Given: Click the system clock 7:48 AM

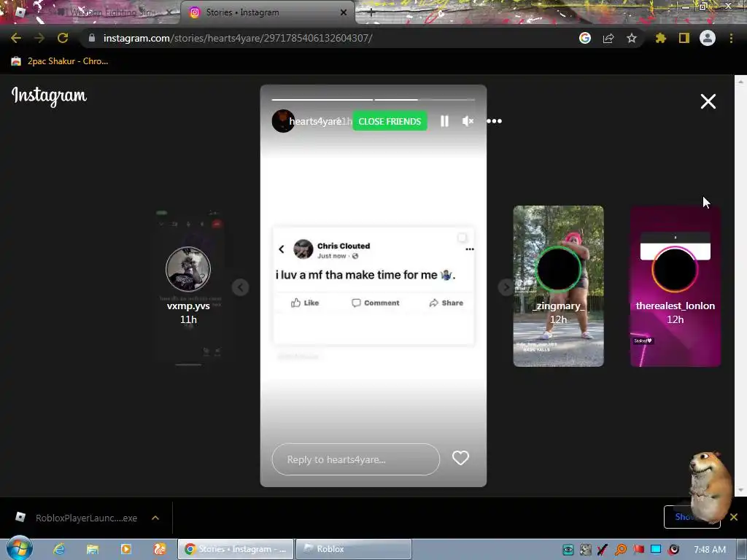Looking at the screenshot, I should [x=710, y=550].
